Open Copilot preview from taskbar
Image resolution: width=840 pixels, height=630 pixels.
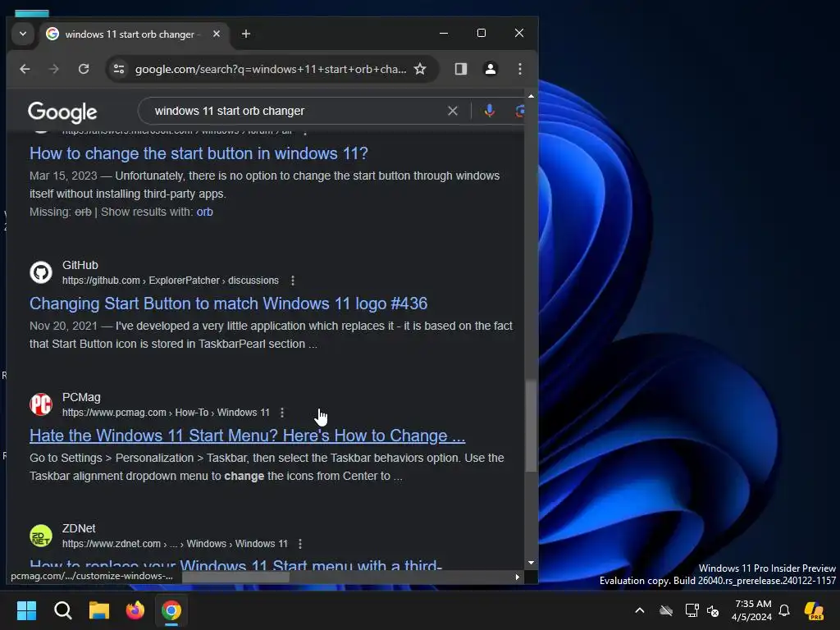coord(815,610)
